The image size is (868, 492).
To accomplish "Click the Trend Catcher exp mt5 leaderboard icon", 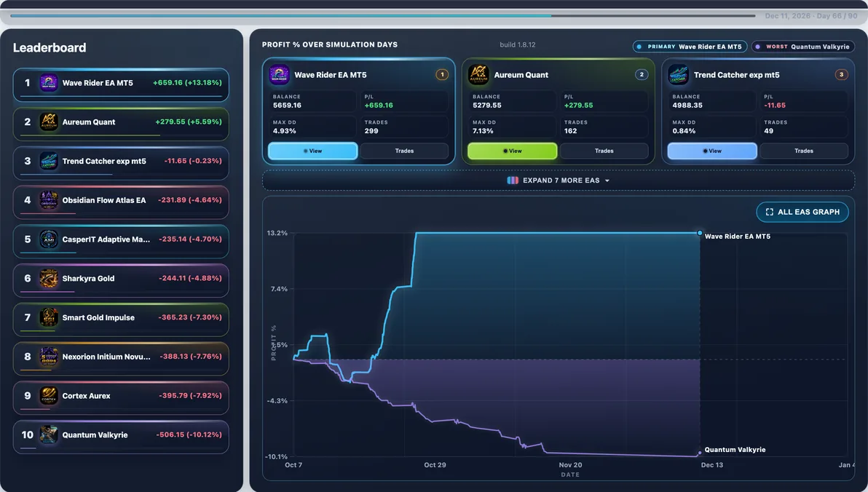I will [x=49, y=161].
